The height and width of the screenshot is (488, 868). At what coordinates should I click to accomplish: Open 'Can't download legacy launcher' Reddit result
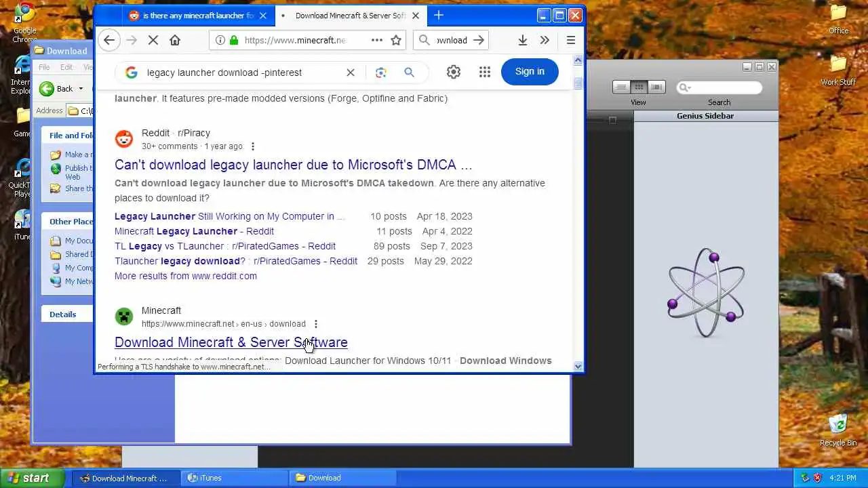294,165
